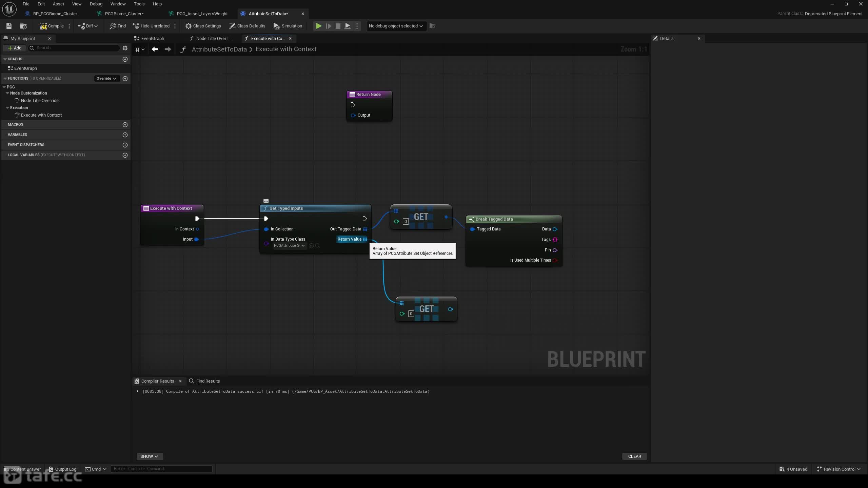
Task: Collapse the Node Customization category
Action: point(7,93)
